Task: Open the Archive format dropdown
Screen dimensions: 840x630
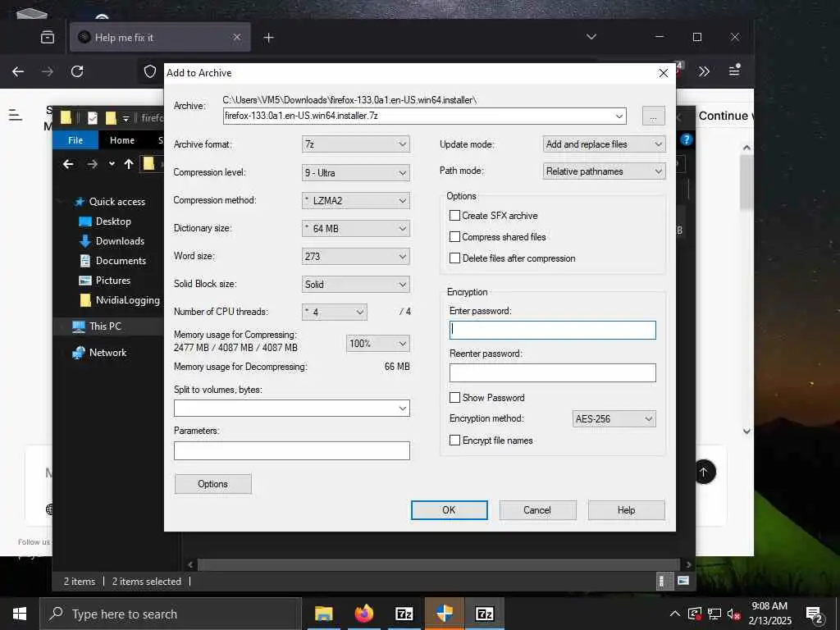Action: [x=356, y=144]
